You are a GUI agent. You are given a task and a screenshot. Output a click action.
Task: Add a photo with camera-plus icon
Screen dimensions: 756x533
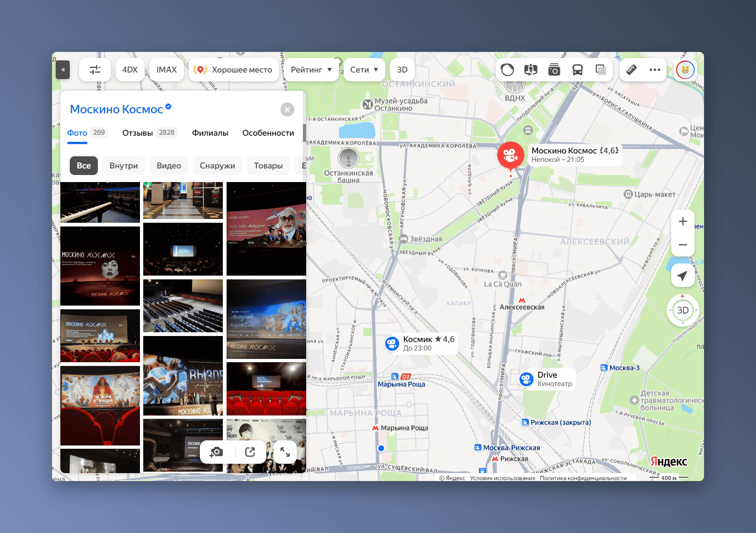pos(216,452)
